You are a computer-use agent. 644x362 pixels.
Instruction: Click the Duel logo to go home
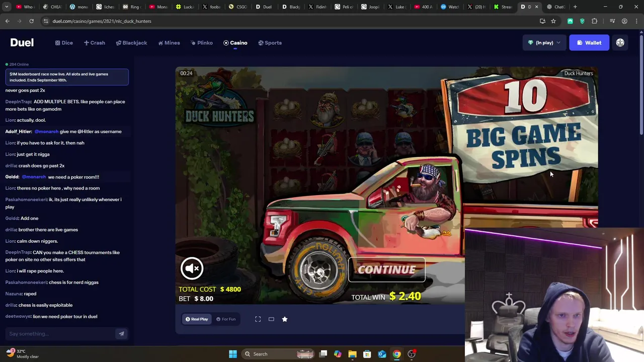[22, 43]
